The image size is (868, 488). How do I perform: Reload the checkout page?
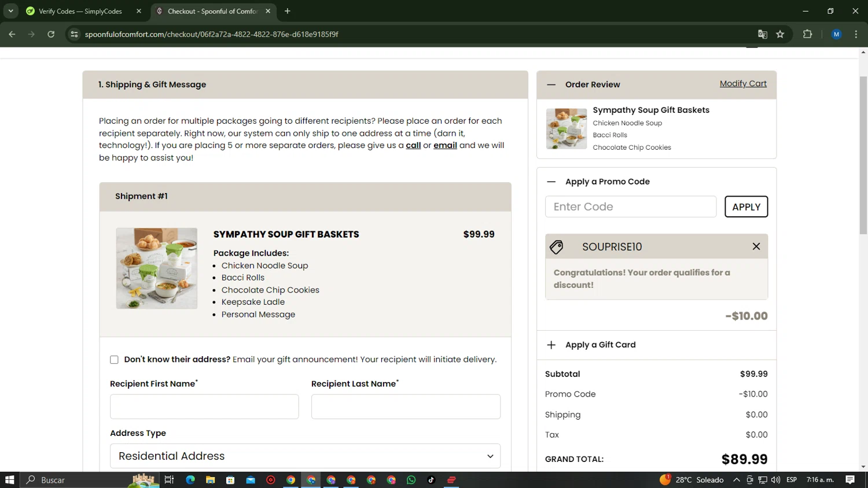coord(51,34)
